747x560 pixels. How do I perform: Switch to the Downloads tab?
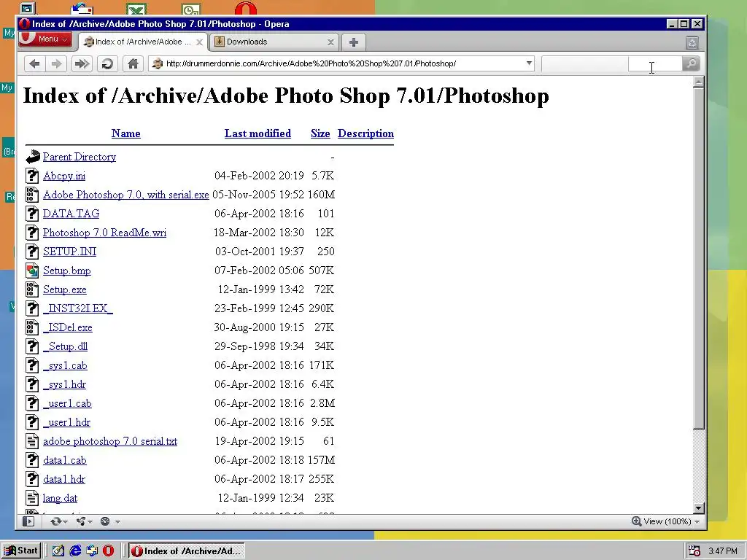pyautogui.click(x=274, y=42)
